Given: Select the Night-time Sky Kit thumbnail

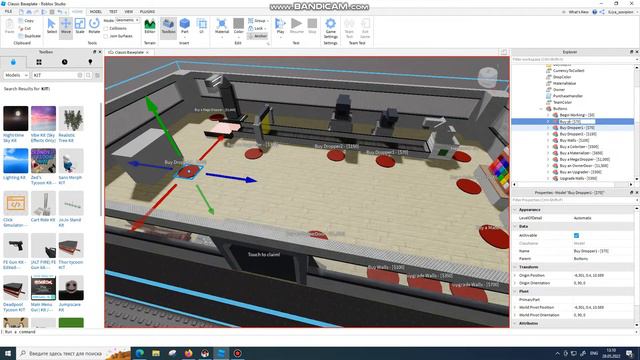Looking at the screenshot, I should click(x=16, y=118).
